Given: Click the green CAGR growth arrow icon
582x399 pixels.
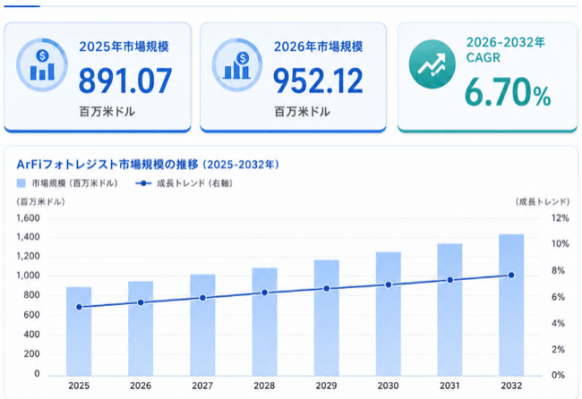Looking at the screenshot, I should tap(432, 64).
